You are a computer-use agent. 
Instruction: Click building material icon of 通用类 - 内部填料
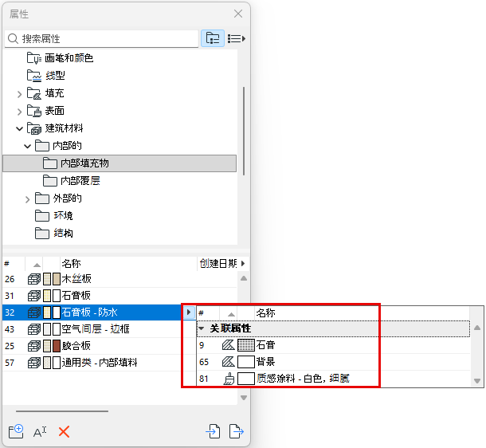pyautogui.click(x=34, y=363)
